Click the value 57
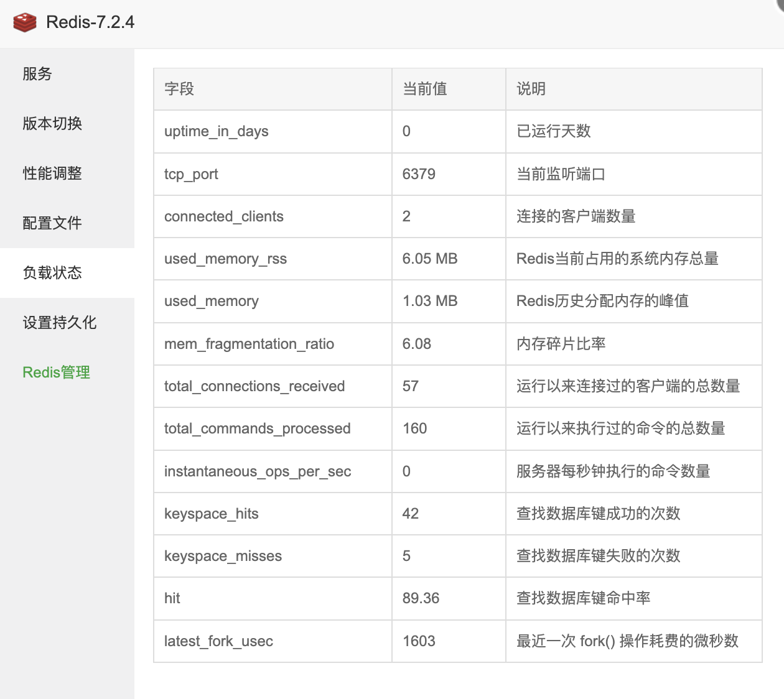This screenshot has height=699, width=784. click(411, 386)
